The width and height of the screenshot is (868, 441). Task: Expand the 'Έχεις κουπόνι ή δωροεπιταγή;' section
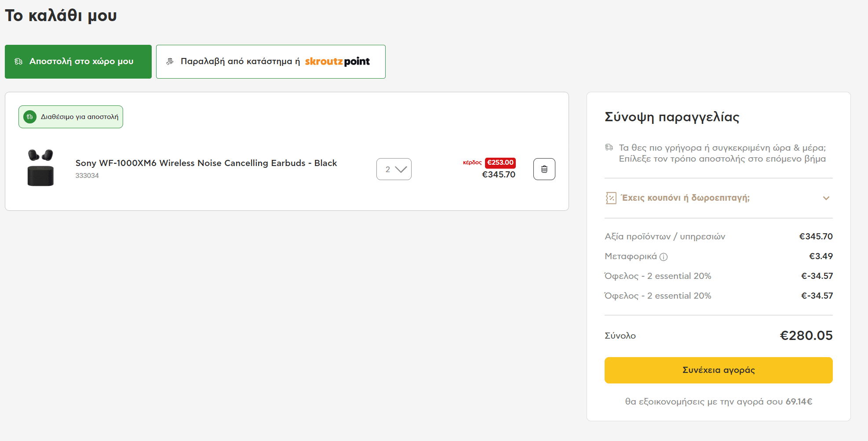718,198
